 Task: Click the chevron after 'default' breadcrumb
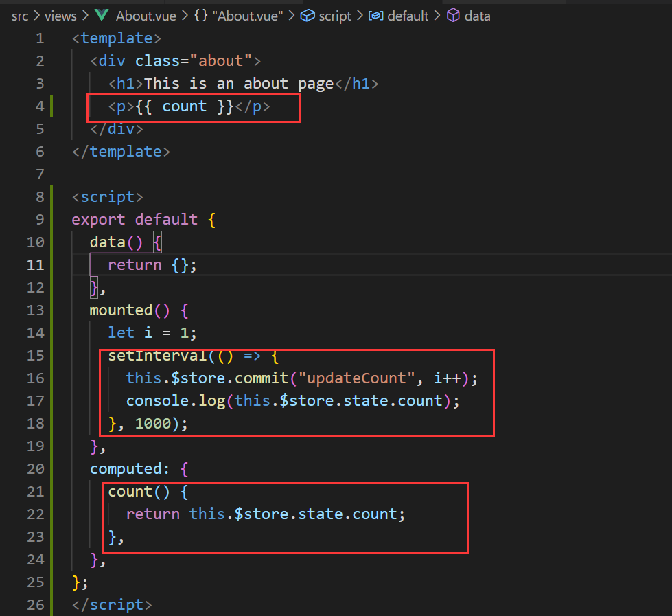coord(437,16)
